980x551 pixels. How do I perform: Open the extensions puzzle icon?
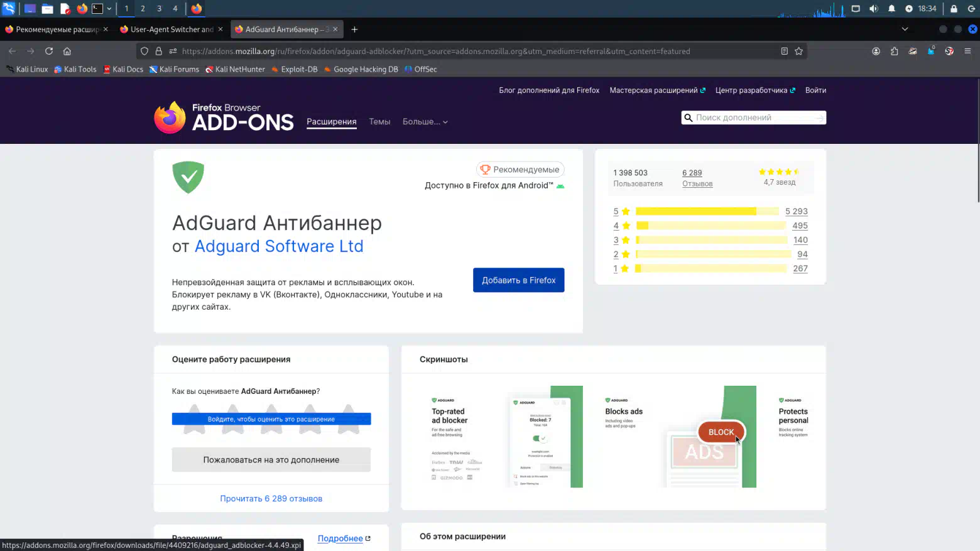point(894,51)
